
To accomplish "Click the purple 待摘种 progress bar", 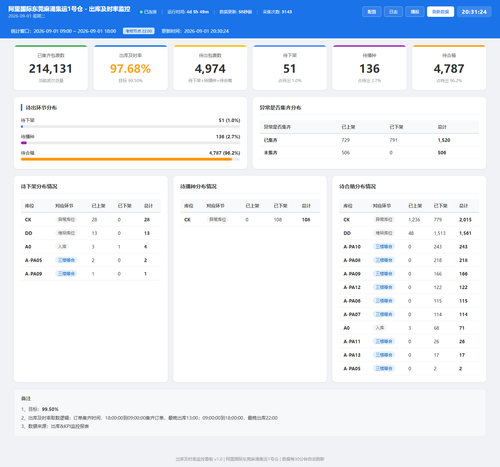I will pos(130,143).
